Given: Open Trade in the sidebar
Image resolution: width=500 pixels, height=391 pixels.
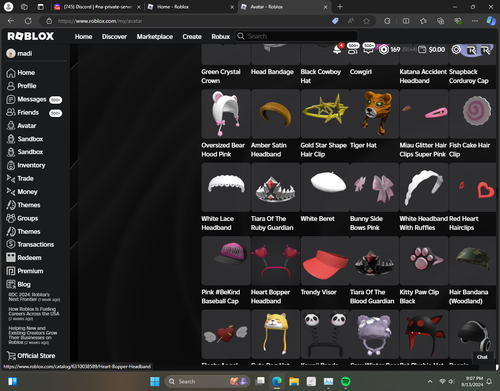Looking at the screenshot, I should coord(20,179).
